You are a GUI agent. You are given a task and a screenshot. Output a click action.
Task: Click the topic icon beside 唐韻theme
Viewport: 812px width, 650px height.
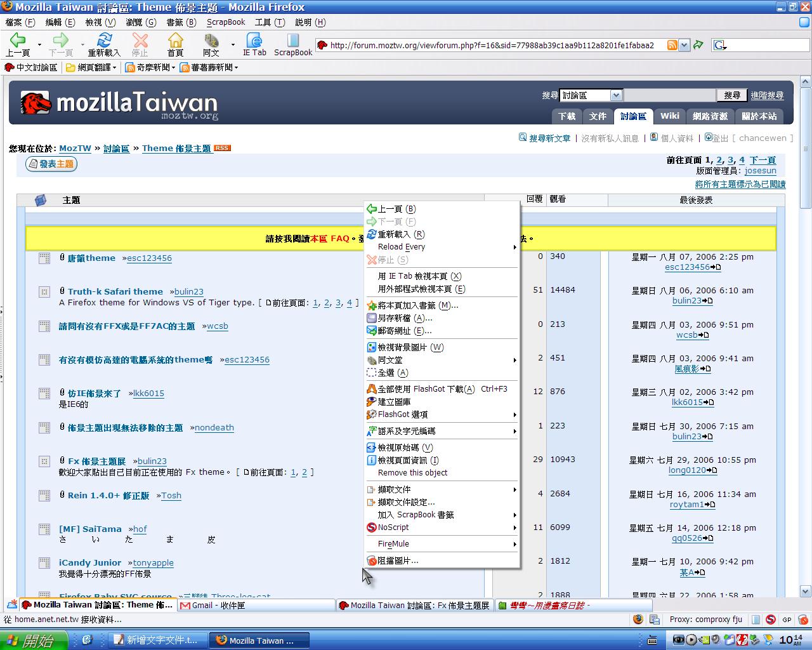pos(44,258)
